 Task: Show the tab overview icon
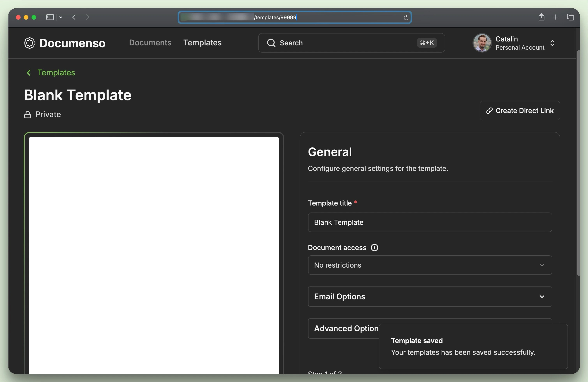(570, 17)
